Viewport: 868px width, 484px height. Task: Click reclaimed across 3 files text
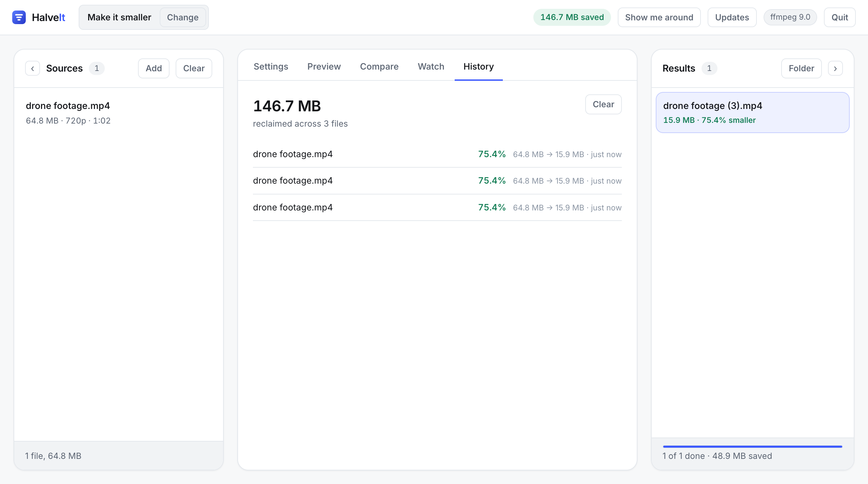tap(300, 124)
